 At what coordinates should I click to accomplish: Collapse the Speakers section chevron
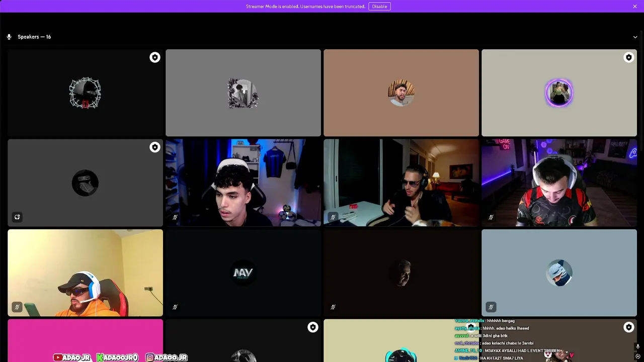(x=635, y=37)
